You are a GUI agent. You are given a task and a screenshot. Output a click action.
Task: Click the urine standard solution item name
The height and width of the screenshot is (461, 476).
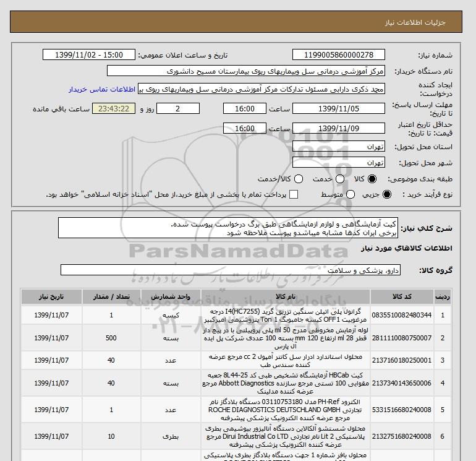(x=286, y=360)
